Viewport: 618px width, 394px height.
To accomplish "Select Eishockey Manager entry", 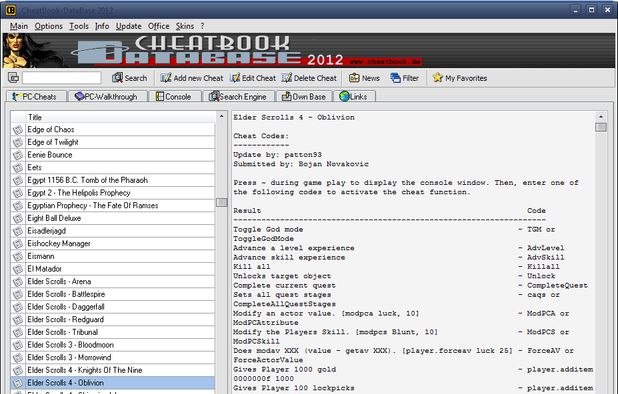I will tap(113, 243).
